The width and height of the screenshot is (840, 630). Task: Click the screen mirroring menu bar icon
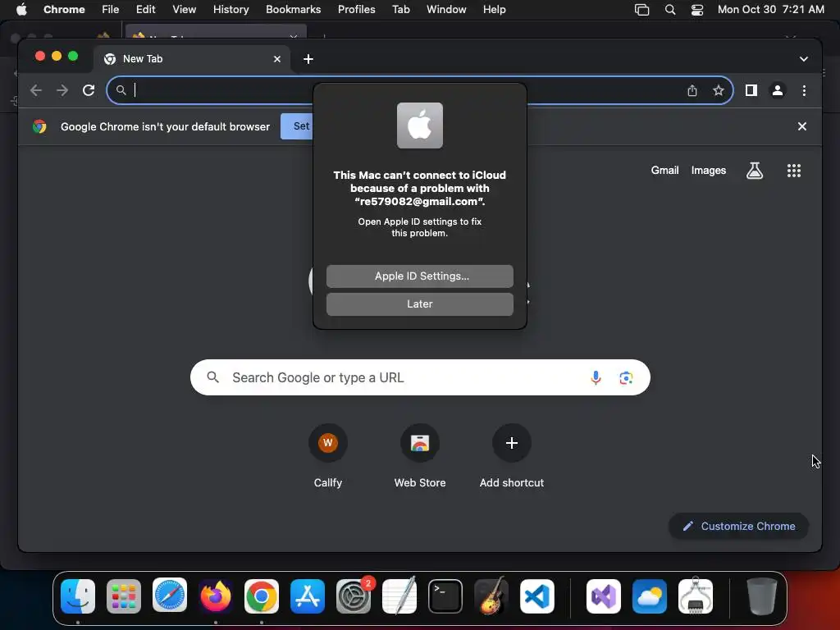641,10
